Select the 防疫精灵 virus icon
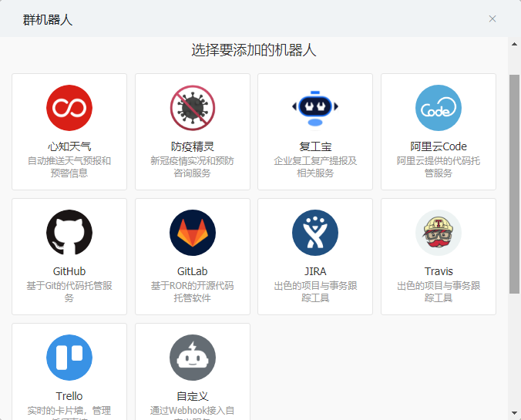This screenshot has width=521, height=420. pos(193,108)
